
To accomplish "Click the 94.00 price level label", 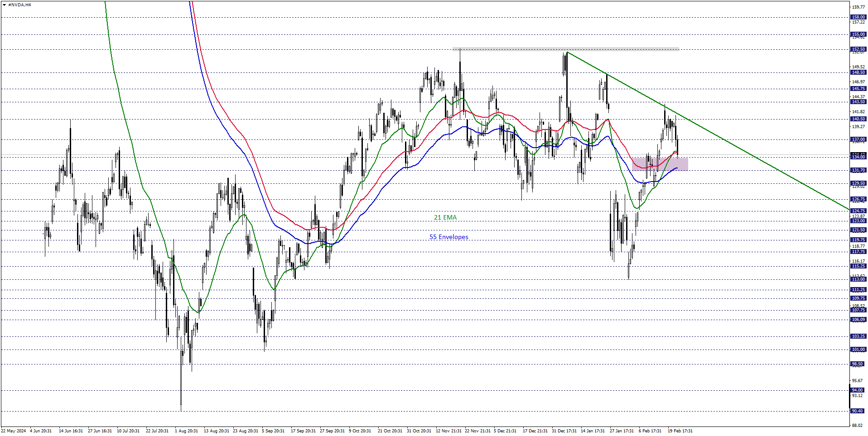I will [857, 390].
